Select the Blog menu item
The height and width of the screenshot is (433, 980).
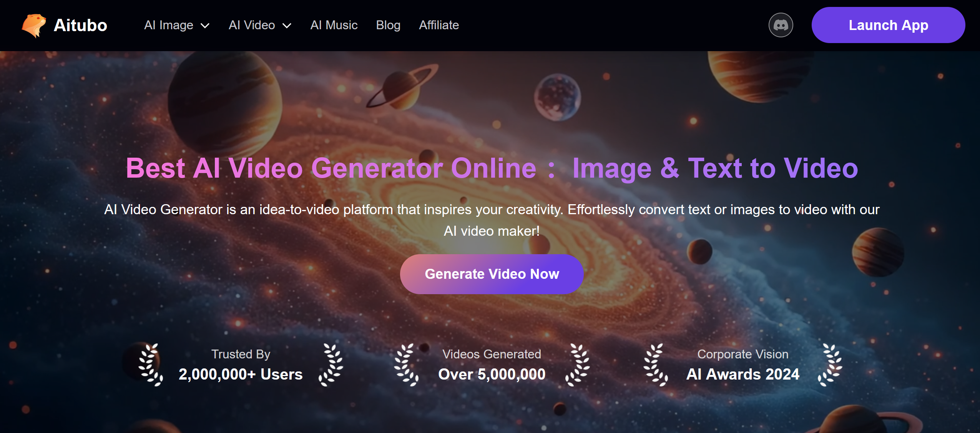tap(388, 25)
